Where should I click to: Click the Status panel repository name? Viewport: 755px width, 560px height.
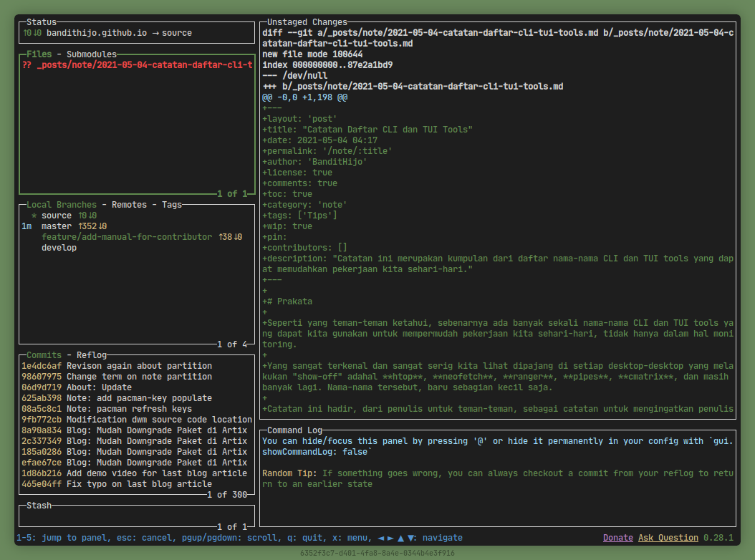(97, 33)
